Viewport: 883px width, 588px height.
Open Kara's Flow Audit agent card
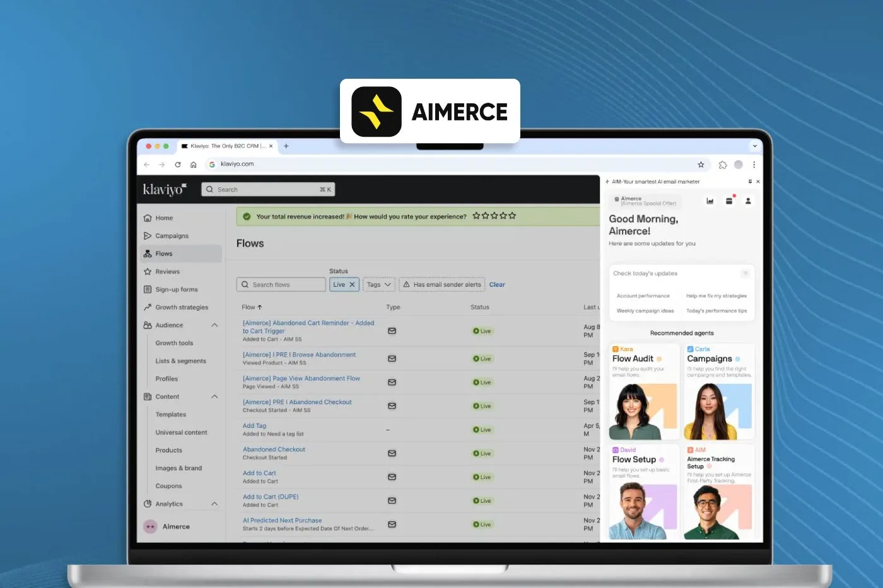point(644,391)
